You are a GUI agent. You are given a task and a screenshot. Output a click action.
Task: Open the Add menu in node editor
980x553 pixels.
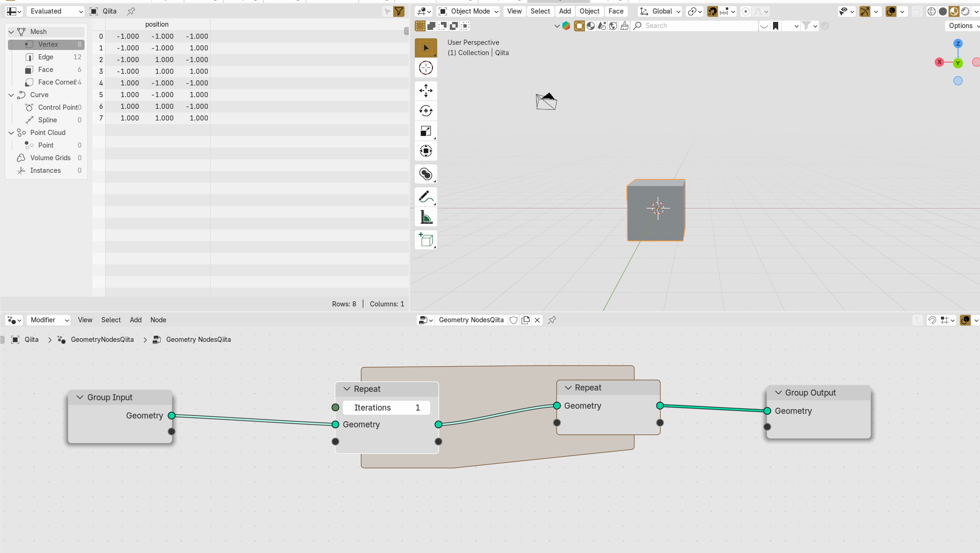(135, 320)
